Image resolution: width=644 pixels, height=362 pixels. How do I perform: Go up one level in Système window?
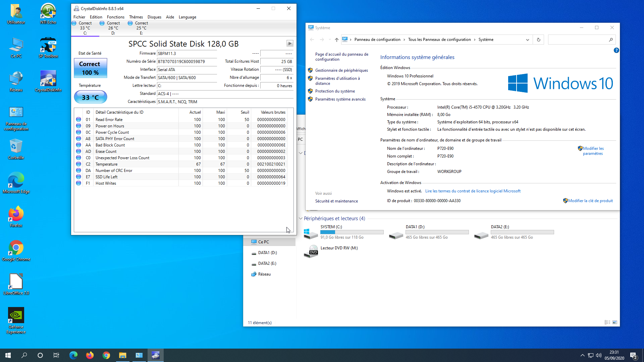tap(336, 40)
